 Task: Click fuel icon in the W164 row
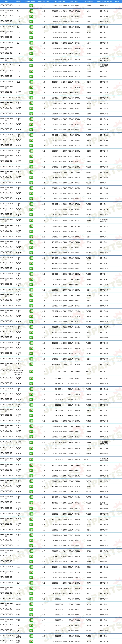click(31, 449)
